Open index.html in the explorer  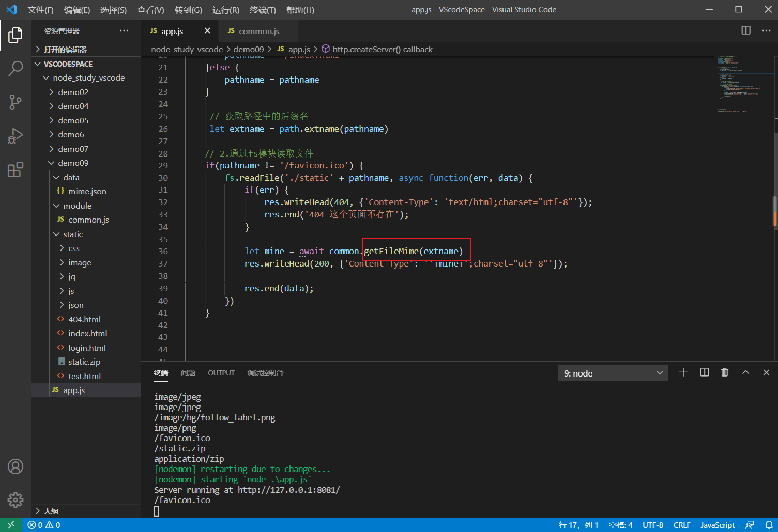click(86, 333)
